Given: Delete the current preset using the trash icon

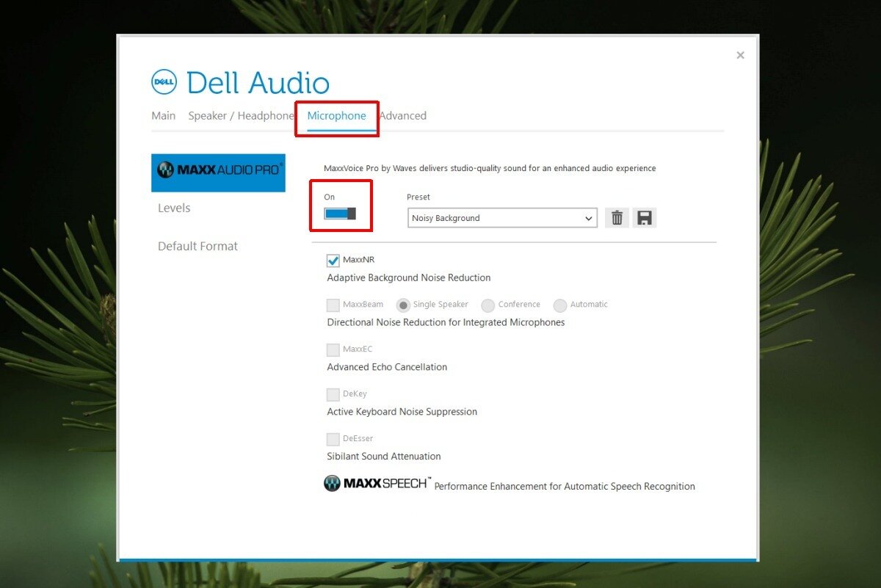Looking at the screenshot, I should tap(617, 217).
